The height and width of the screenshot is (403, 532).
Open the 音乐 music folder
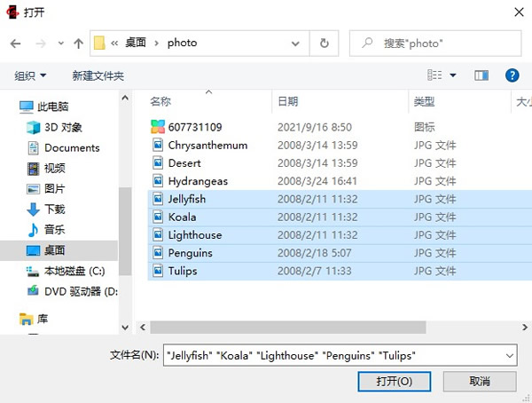(55, 229)
